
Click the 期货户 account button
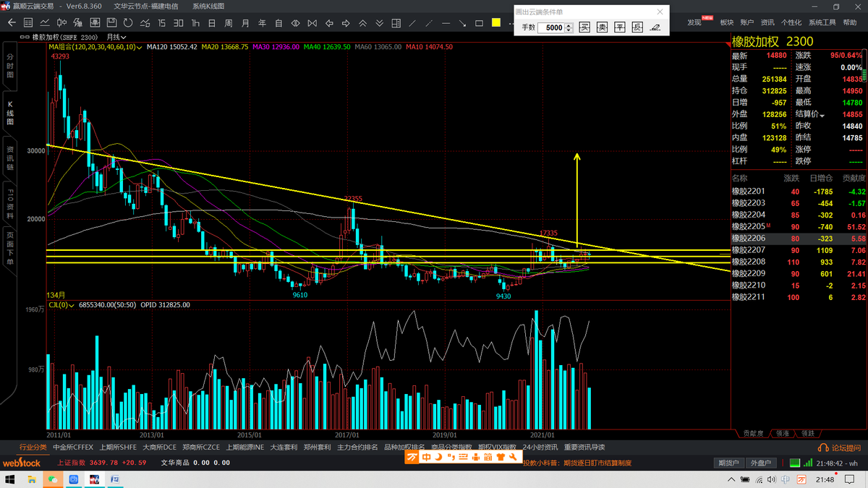(x=728, y=463)
